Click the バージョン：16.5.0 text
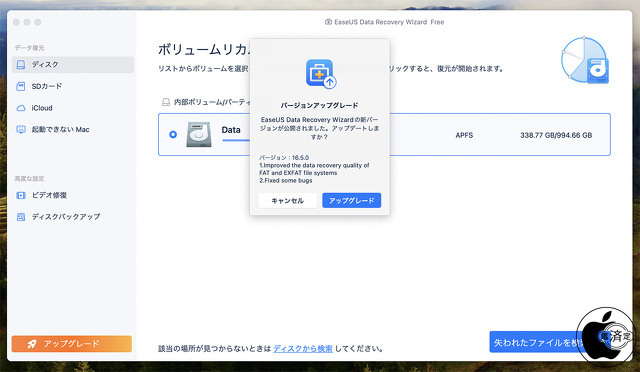This screenshot has width=640, height=372. point(284,158)
